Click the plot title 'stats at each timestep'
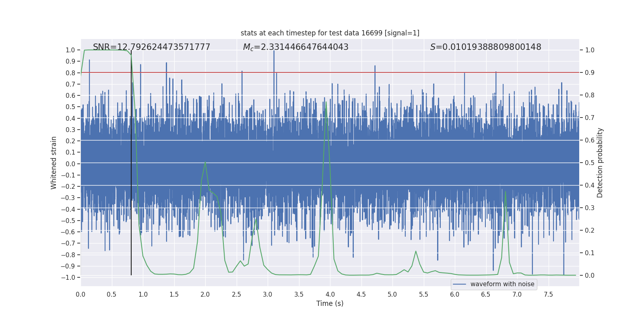Viewport: 644px width, 322px height. [330, 33]
